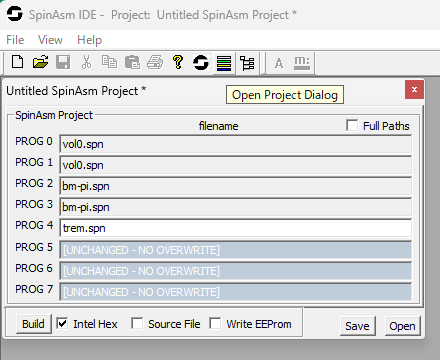The image size is (440, 360).
Task: Click the Build button
Action: tap(33, 324)
